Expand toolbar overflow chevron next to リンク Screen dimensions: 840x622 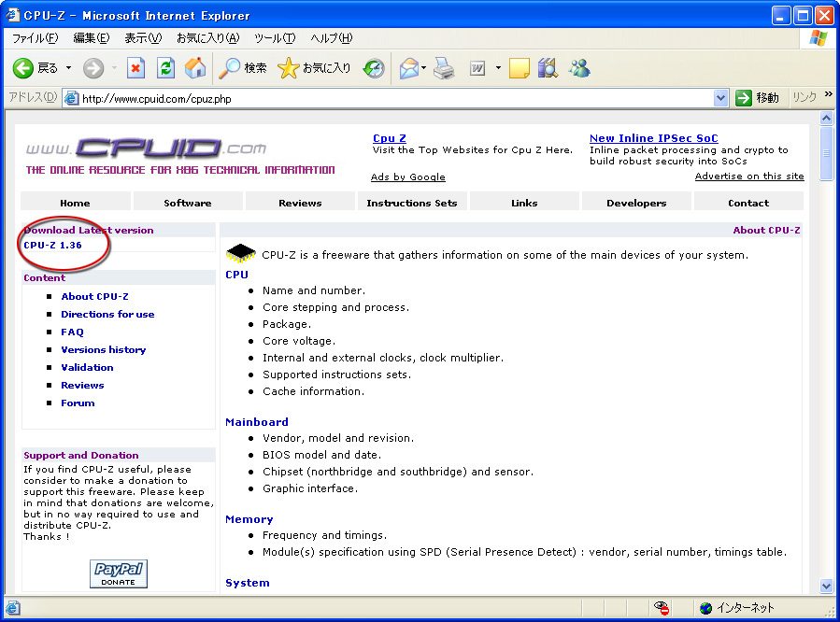[828, 94]
